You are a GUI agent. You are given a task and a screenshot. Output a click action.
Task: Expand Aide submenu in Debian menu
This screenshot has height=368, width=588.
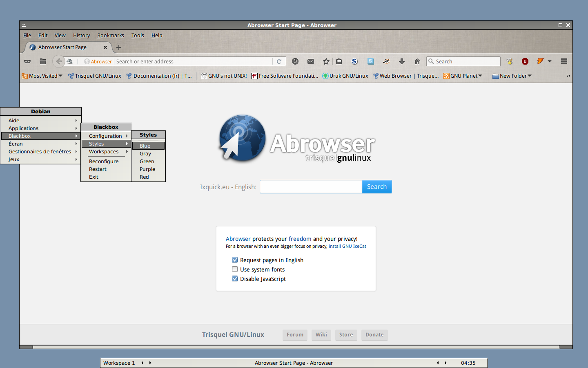tap(41, 120)
